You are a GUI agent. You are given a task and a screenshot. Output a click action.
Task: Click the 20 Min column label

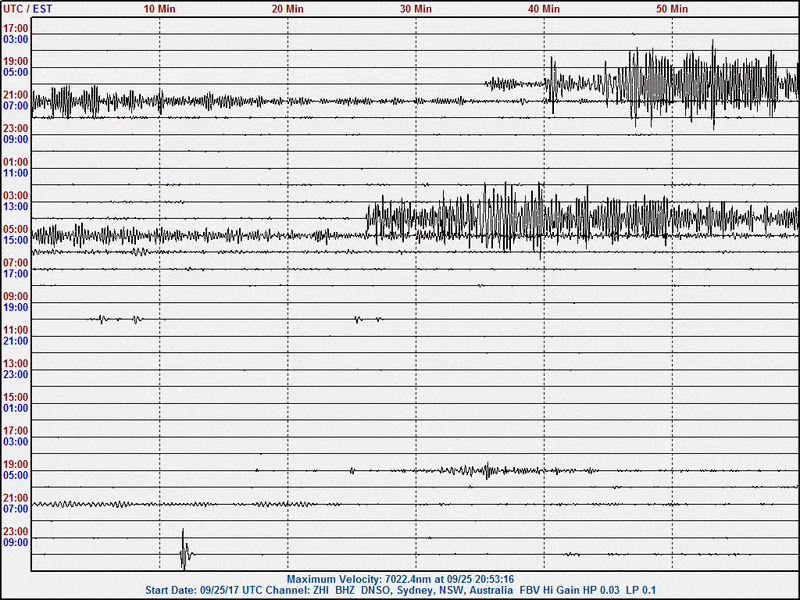click(x=287, y=9)
